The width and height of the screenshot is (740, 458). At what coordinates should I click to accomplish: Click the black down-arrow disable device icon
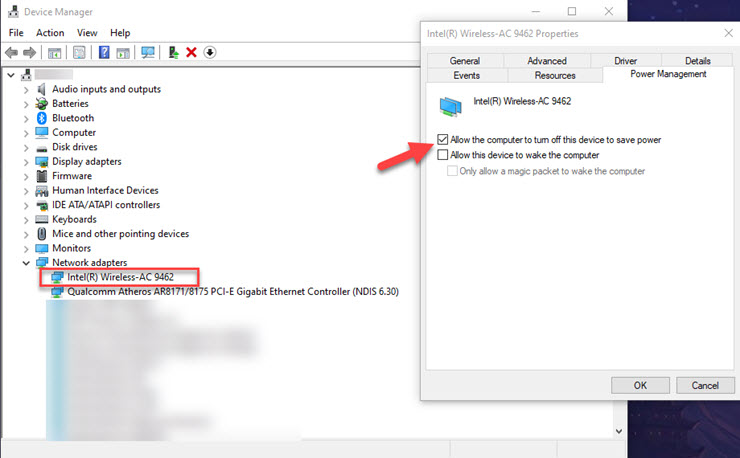pyautogui.click(x=210, y=53)
